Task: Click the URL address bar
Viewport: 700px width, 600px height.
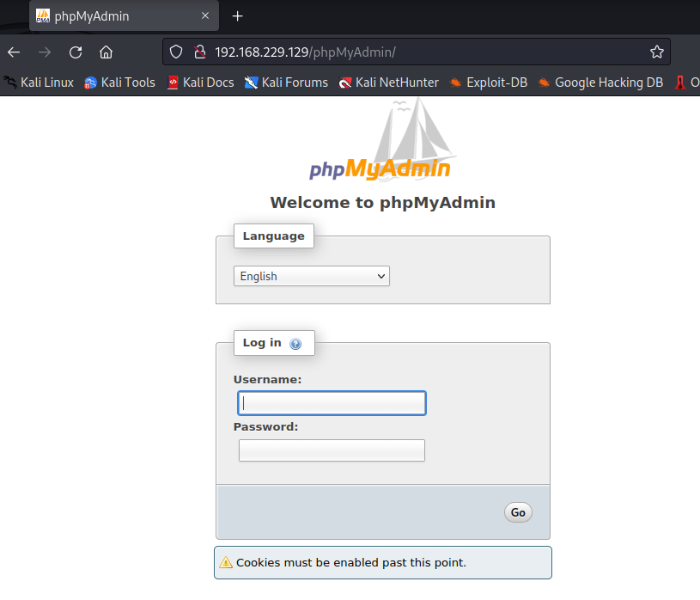Action: (x=416, y=52)
